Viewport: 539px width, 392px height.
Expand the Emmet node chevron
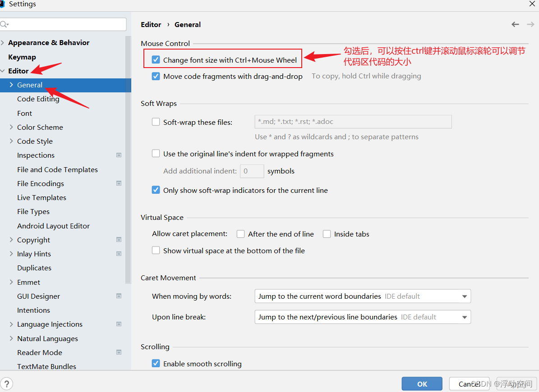coord(11,282)
